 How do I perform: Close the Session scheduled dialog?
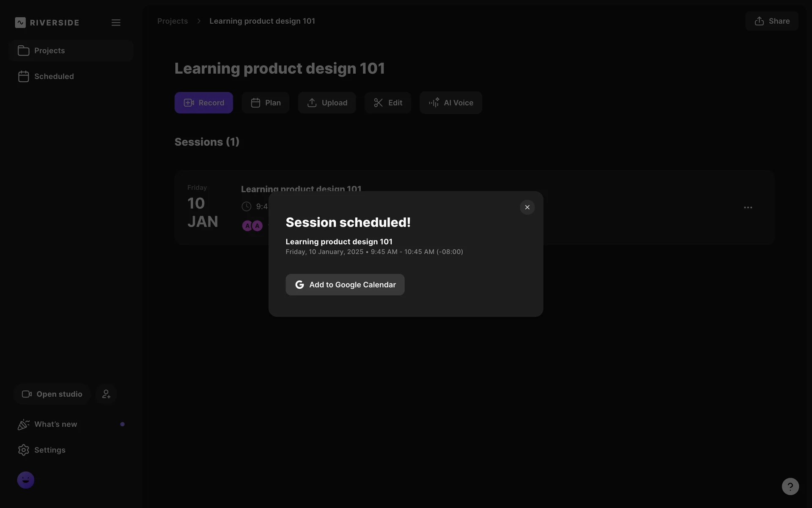pyautogui.click(x=527, y=207)
